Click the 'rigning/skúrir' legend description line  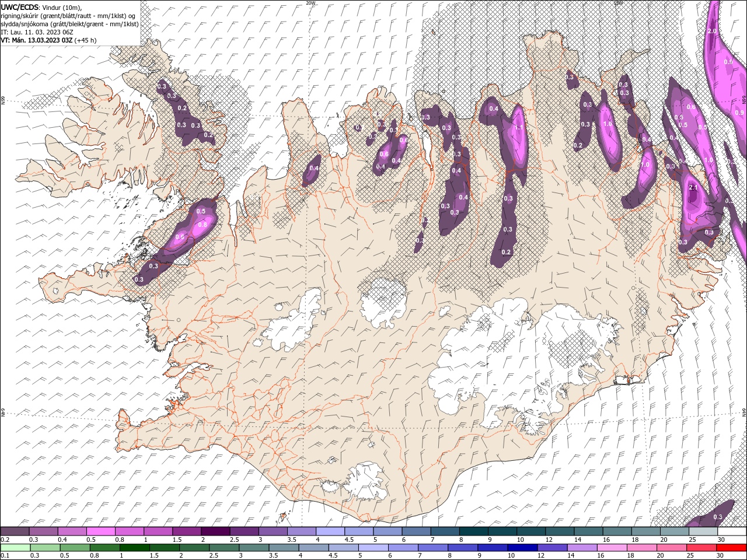[68, 16]
